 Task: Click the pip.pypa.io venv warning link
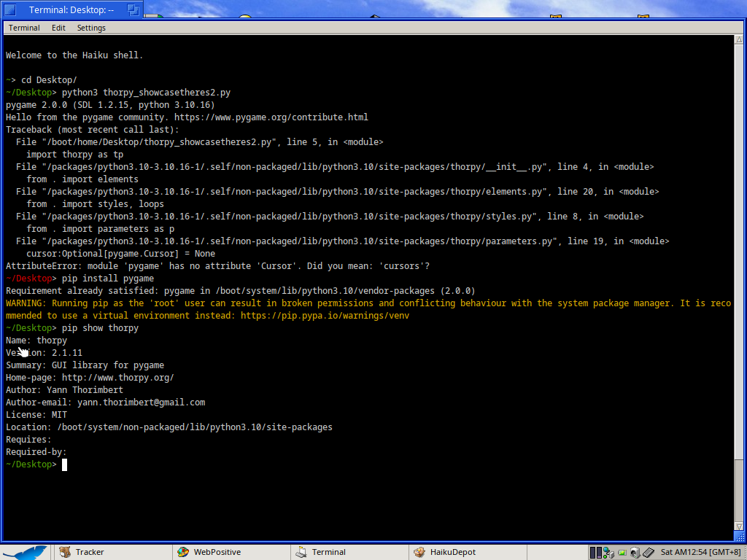click(325, 316)
